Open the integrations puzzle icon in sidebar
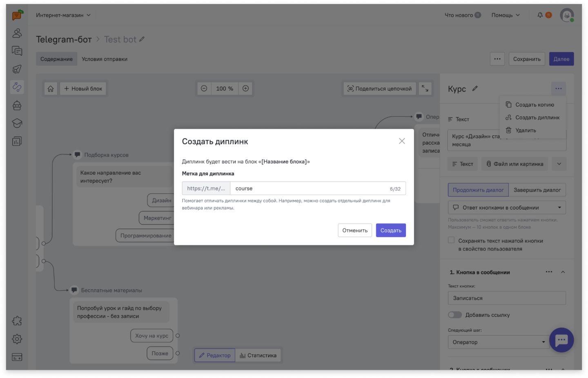588x378 pixels. click(x=17, y=321)
